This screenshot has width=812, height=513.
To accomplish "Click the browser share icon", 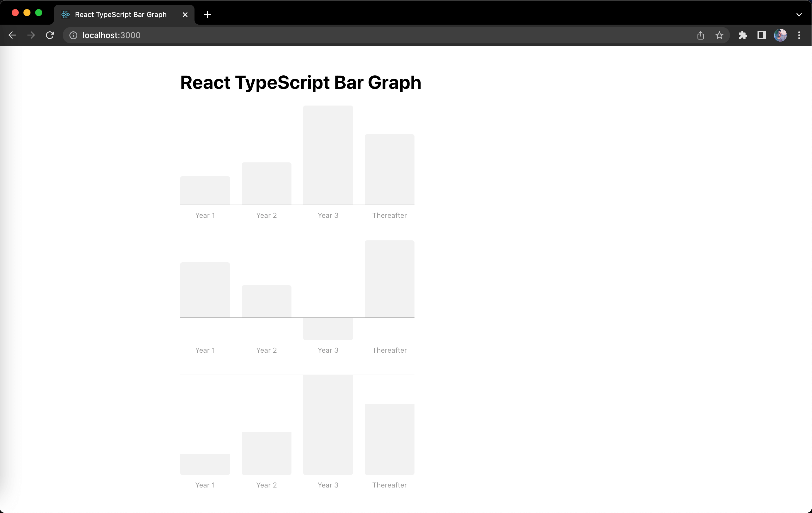I will click(700, 35).
